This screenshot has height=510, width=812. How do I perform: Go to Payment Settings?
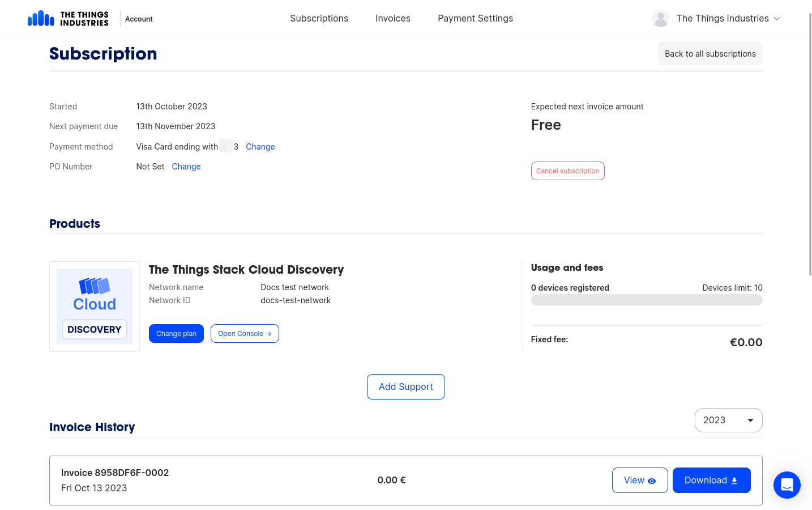coord(475,18)
